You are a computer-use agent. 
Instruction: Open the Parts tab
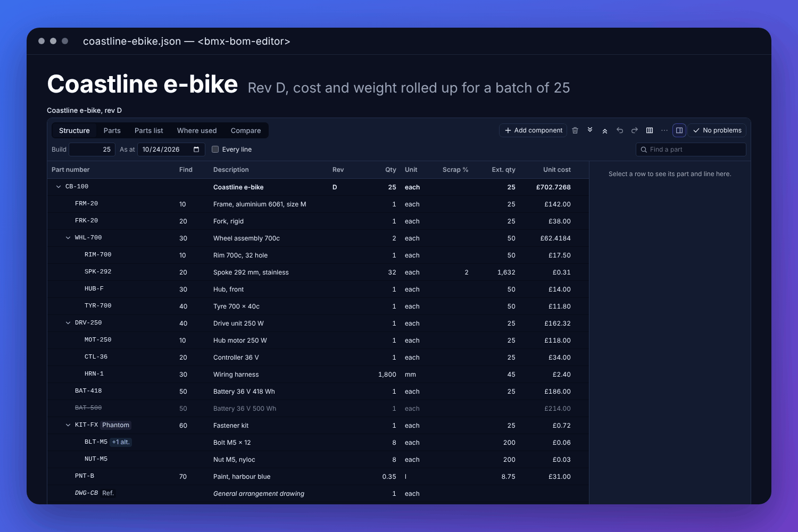(112, 130)
